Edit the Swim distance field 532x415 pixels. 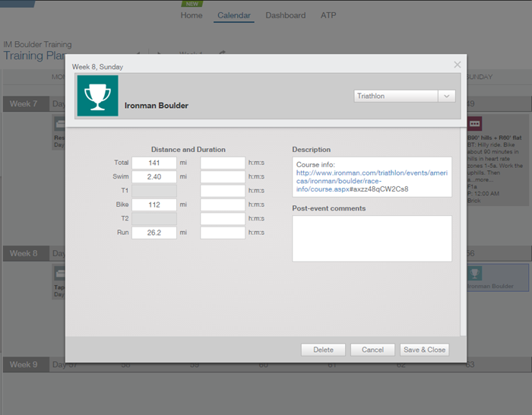tap(154, 177)
